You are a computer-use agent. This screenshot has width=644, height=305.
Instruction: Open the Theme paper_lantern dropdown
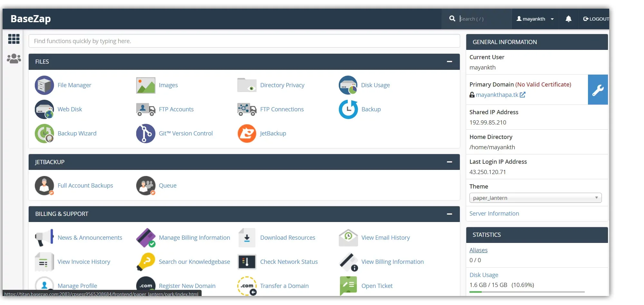(x=535, y=198)
